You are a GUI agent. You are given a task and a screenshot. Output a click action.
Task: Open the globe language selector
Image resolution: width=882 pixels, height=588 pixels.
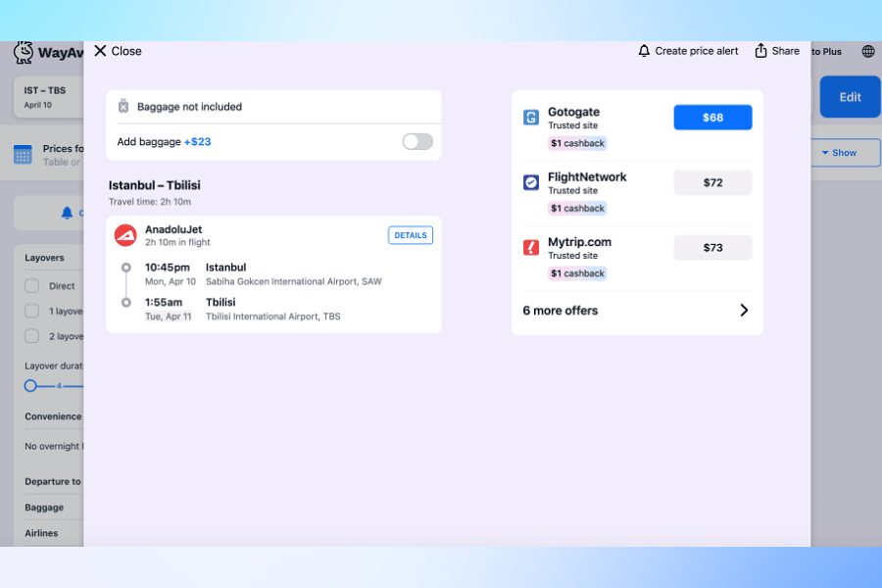868,51
